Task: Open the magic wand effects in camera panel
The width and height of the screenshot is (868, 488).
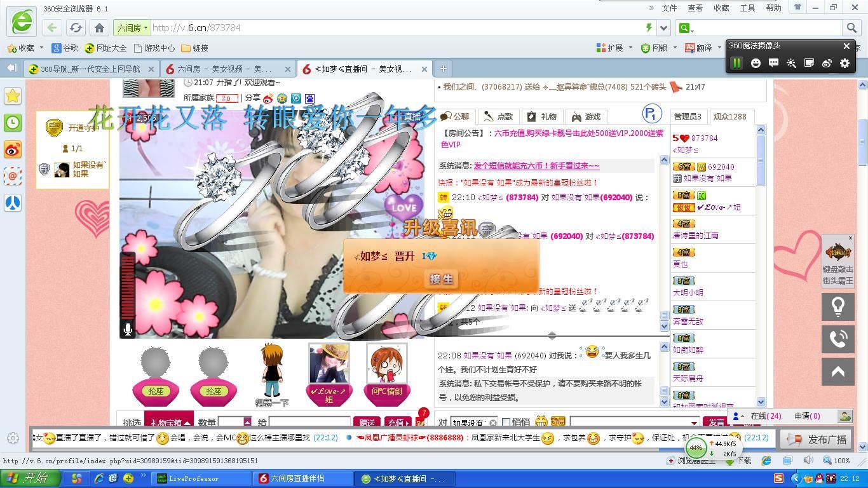Action: (x=791, y=63)
